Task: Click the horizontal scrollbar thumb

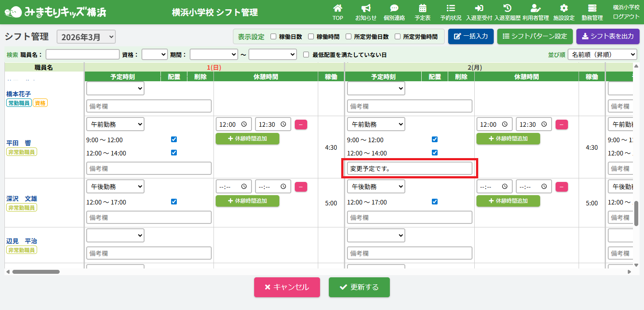Action: pos(35,272)
